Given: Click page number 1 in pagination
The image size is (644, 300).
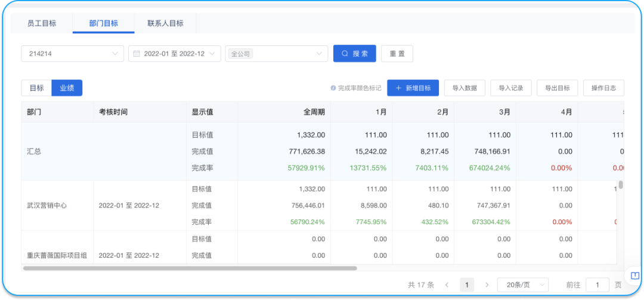Looking at the screenshot, I should pos(467,285).
